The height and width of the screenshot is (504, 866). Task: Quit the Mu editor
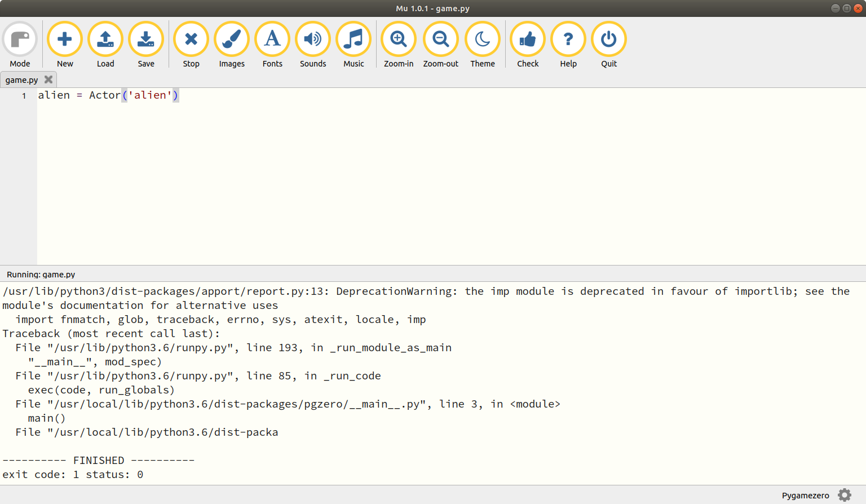tap(609, 39)
